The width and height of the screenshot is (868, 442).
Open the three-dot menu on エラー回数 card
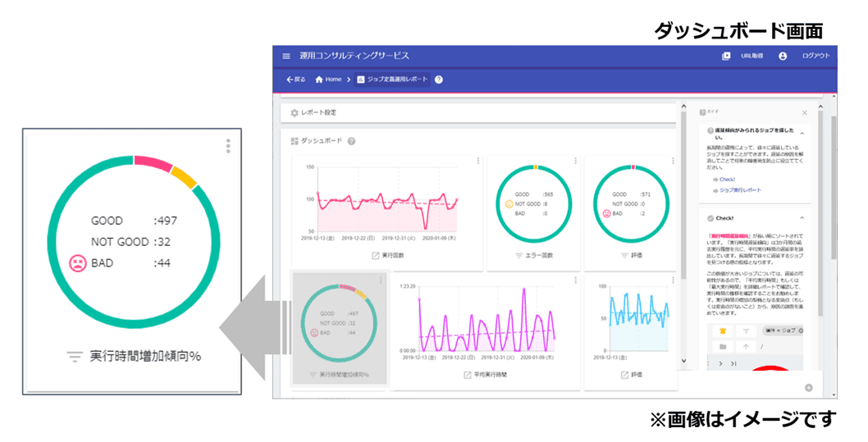point(576,162)
